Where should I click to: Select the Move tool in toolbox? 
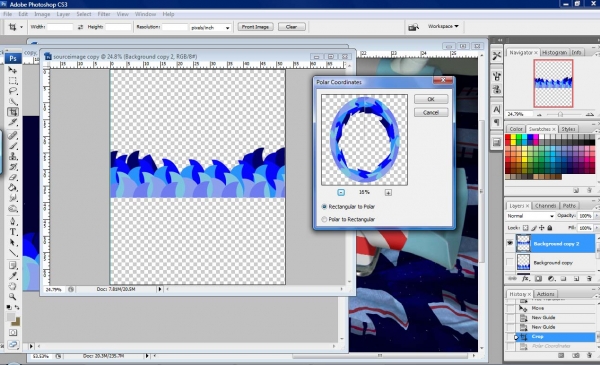point(13,70)
